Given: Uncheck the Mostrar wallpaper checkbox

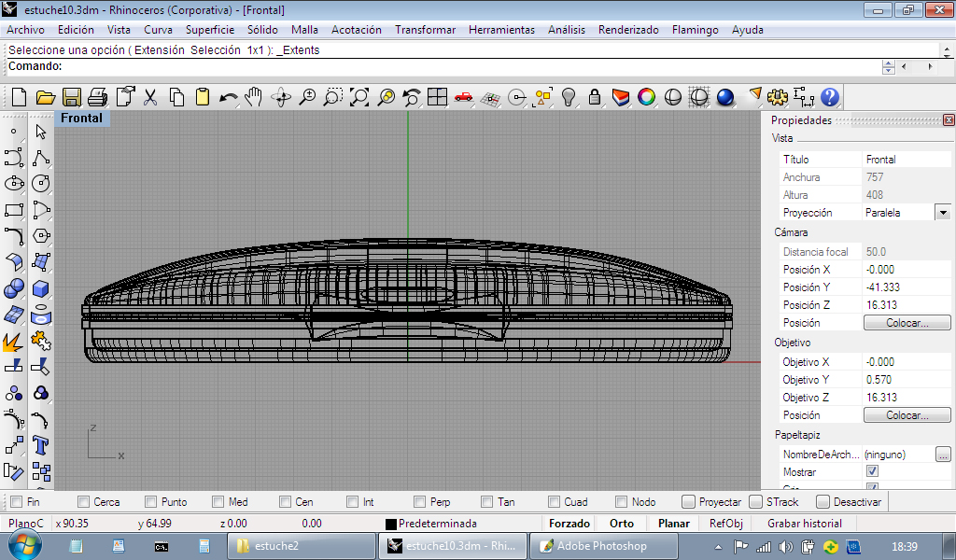Looking at the screenshot, I should 872,472.
